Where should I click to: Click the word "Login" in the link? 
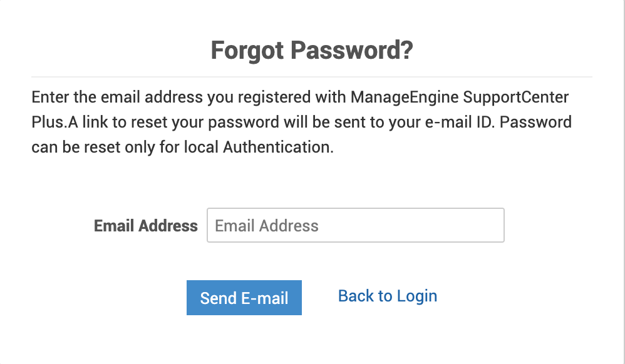pyautogui.click(x=417, y=296)
